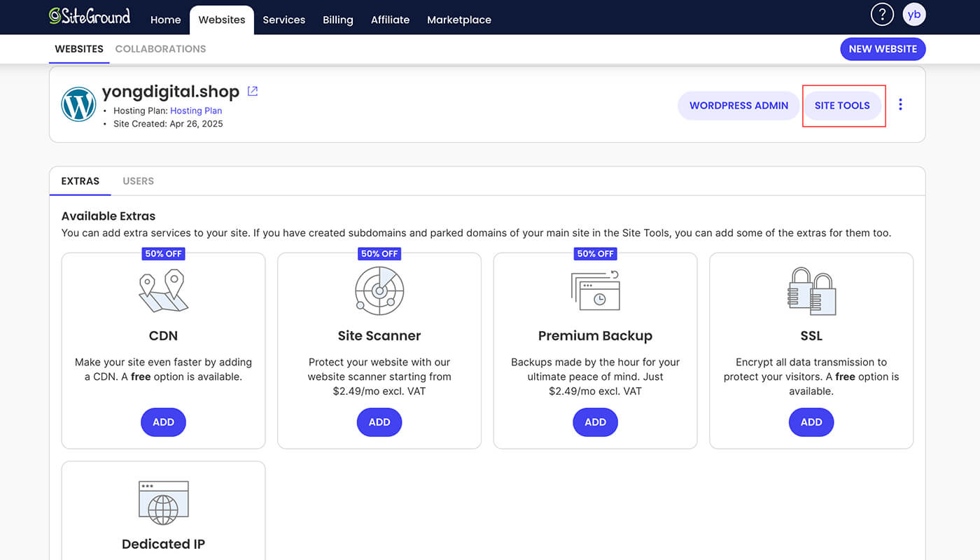
Task: Click the SSL encrypt description text
Action: (x=811, y=377)
